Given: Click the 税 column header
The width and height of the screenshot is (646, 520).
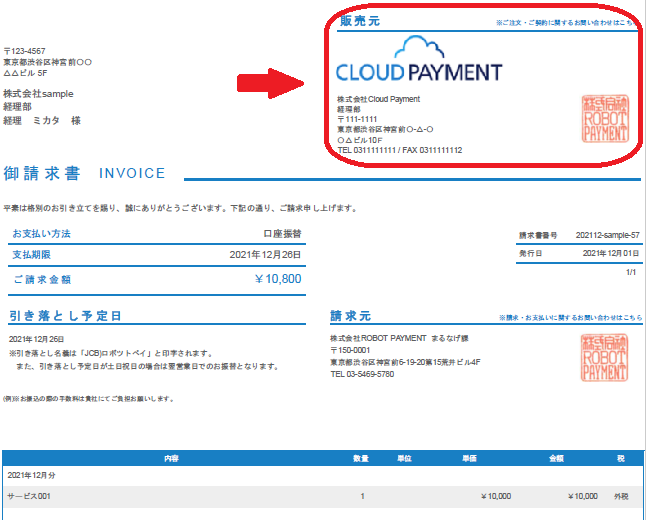Looking at the screenshot, I should tap(621, 458).
